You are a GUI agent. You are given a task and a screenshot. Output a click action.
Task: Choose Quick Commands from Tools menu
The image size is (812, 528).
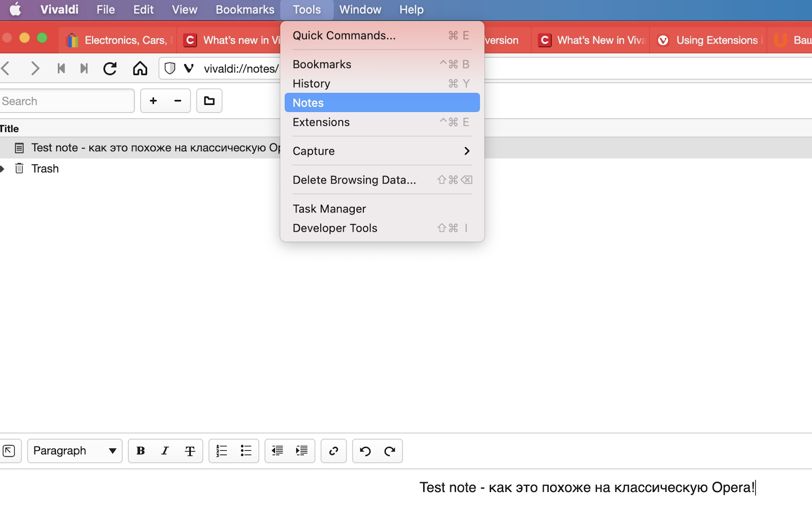point(382,36)
